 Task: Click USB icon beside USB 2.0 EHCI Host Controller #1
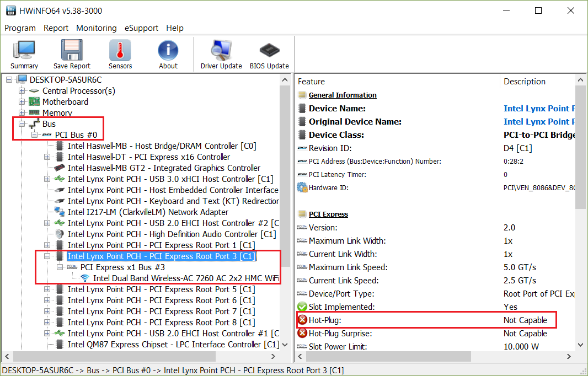click(59, 333)
